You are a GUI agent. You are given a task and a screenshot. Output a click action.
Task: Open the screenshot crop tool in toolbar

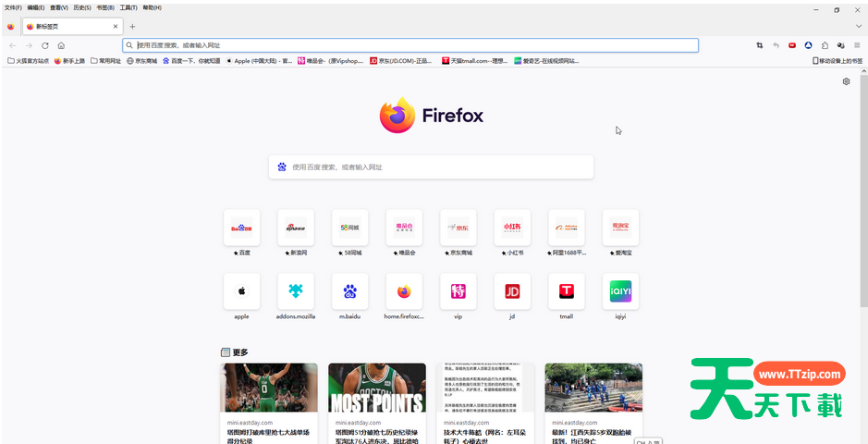[760, 45]
